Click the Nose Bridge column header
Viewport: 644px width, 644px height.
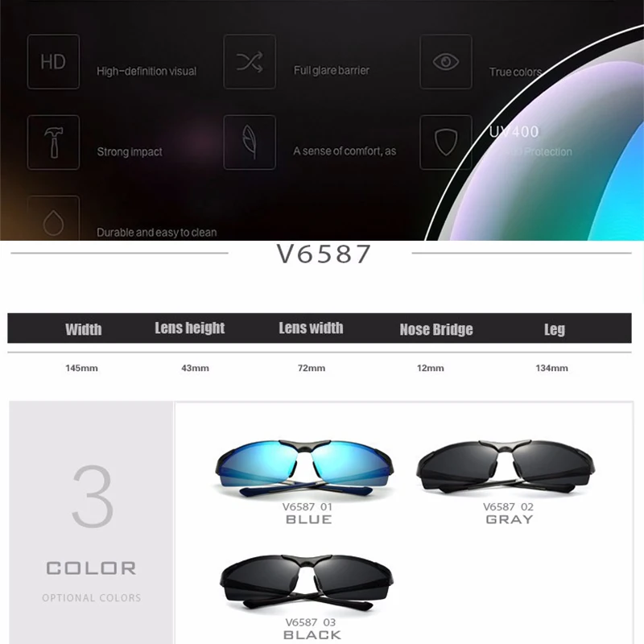pyautogui.click(x=436, y=329)
